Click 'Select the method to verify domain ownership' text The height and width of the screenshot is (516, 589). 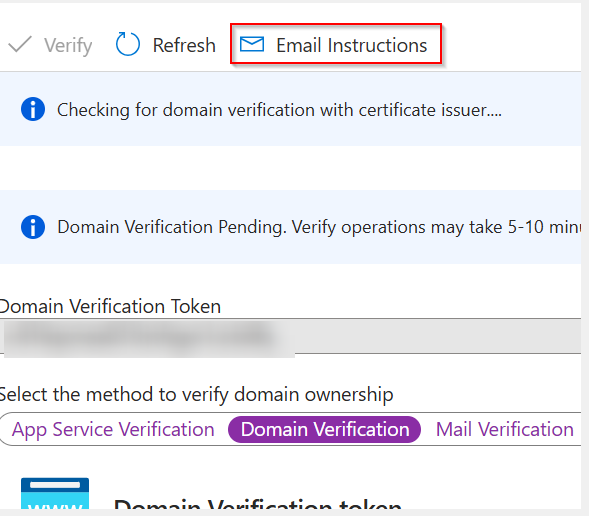point(196,395)
